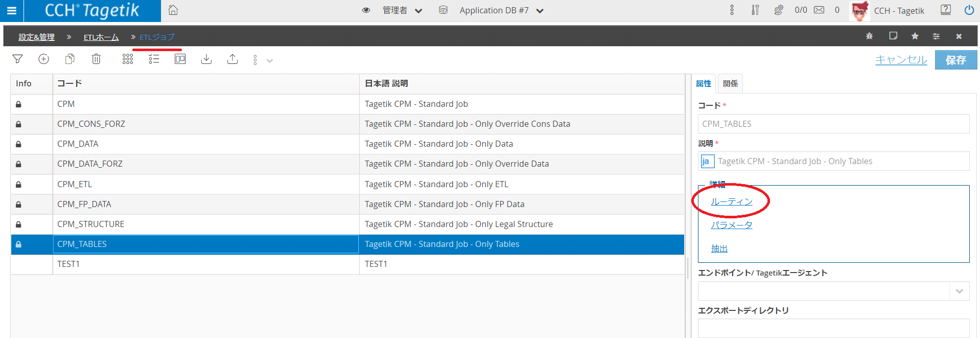Click the upload/export arrow icon
Screen dimensions: 980x338
point(232,59)
